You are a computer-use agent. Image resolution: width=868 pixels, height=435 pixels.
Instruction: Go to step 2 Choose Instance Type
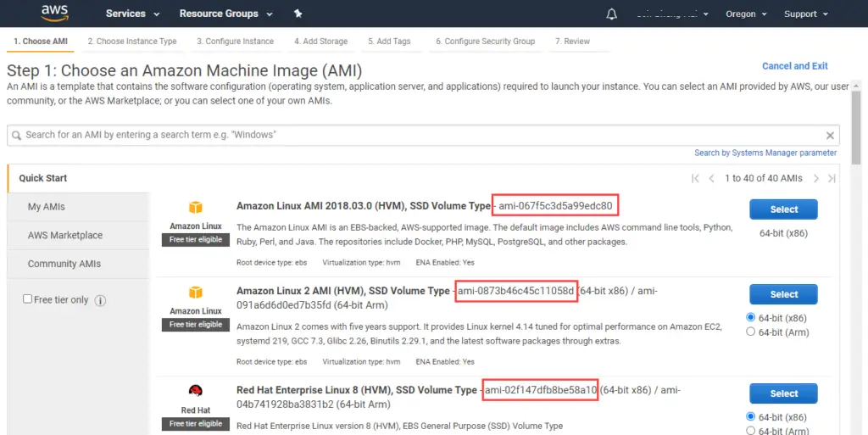pos(131,41)
